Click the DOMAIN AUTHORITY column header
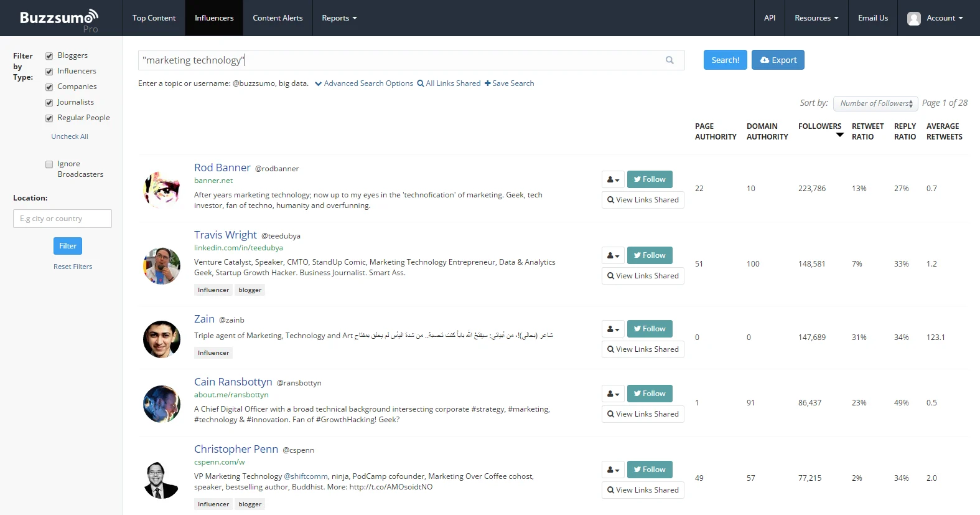The width and height of the screenshot is (980, 515). (767, 131)
